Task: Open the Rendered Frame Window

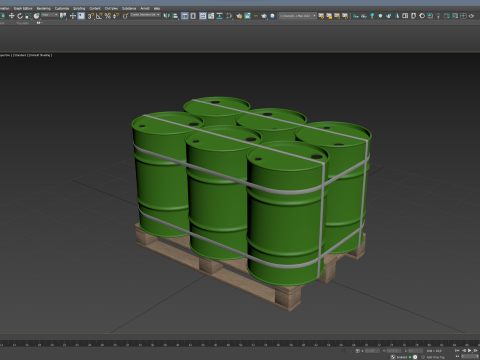Action: pyautogui.click(x=247, y=16)
